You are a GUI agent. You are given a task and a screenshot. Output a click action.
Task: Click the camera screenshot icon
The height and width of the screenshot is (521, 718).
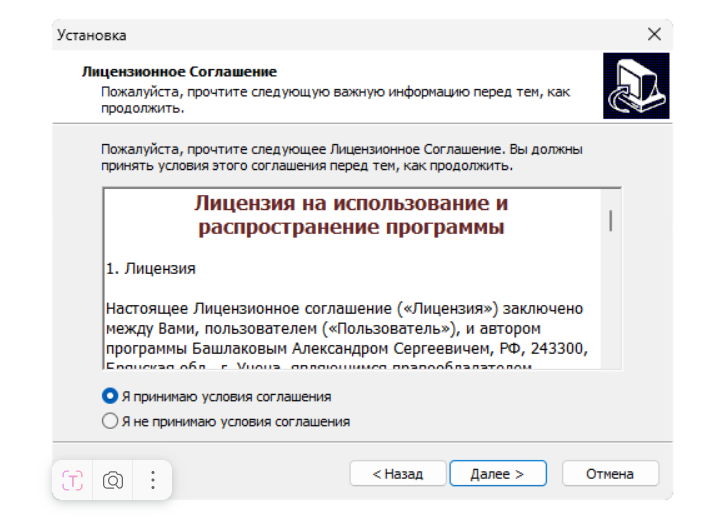pos(113,480)
